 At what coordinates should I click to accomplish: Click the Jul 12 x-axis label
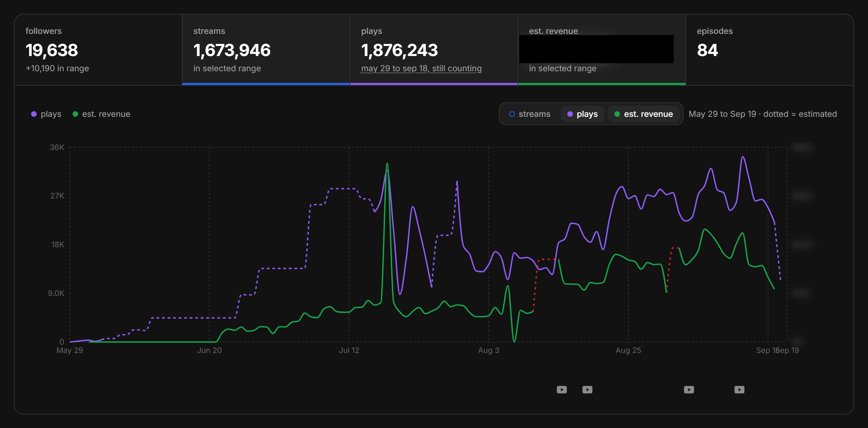tap(349, 351)
